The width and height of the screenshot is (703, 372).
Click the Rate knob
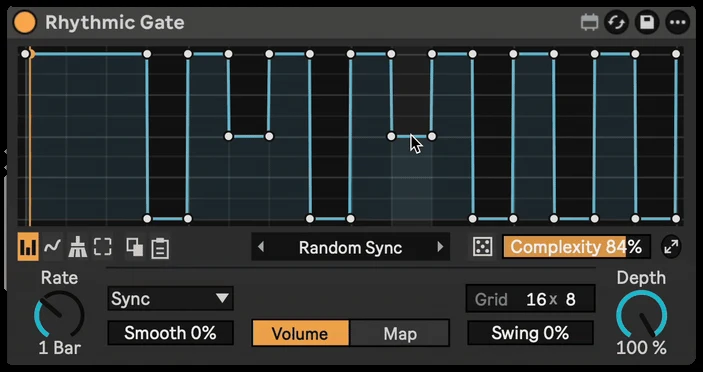coord(59,315)
